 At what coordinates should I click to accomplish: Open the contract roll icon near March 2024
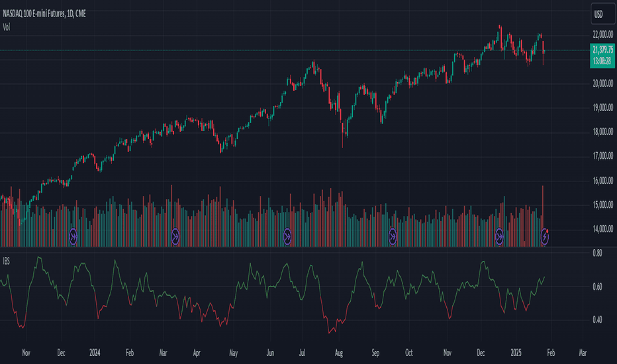point(175,236)
